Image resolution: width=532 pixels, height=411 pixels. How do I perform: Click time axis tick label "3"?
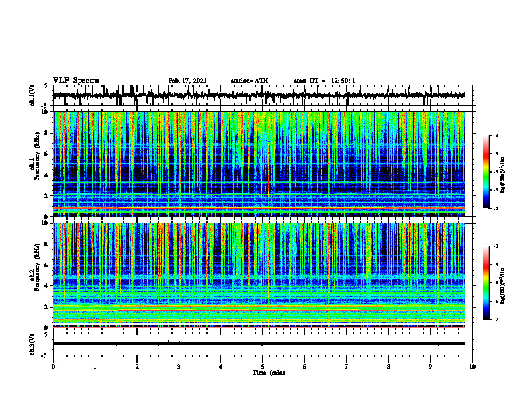(x=179, y=367)
